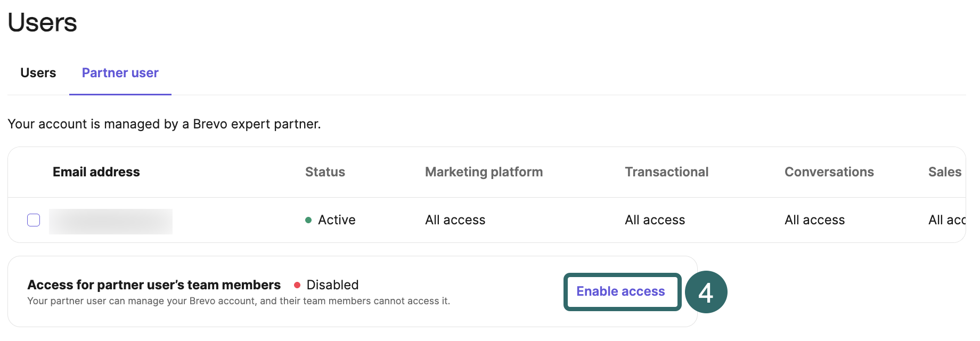Click the red Disabled status dot
Viewport: 980px width, 341px height.
tap(297, 285)
